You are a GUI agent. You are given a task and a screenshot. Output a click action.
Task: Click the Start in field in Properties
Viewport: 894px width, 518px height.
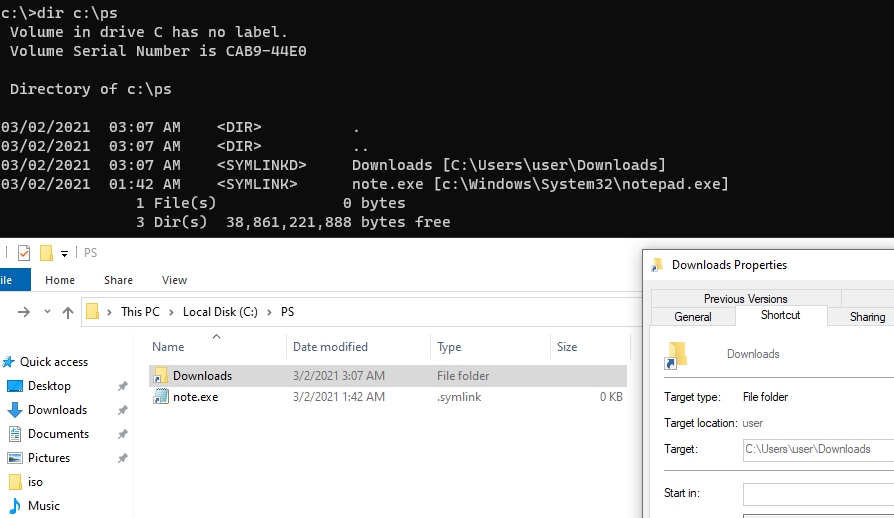coord(818,493)
